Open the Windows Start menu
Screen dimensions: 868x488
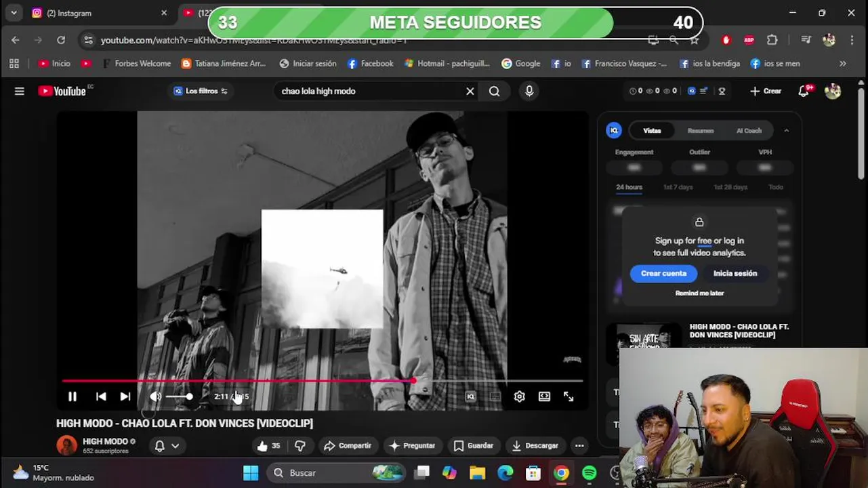click(251, 472)
